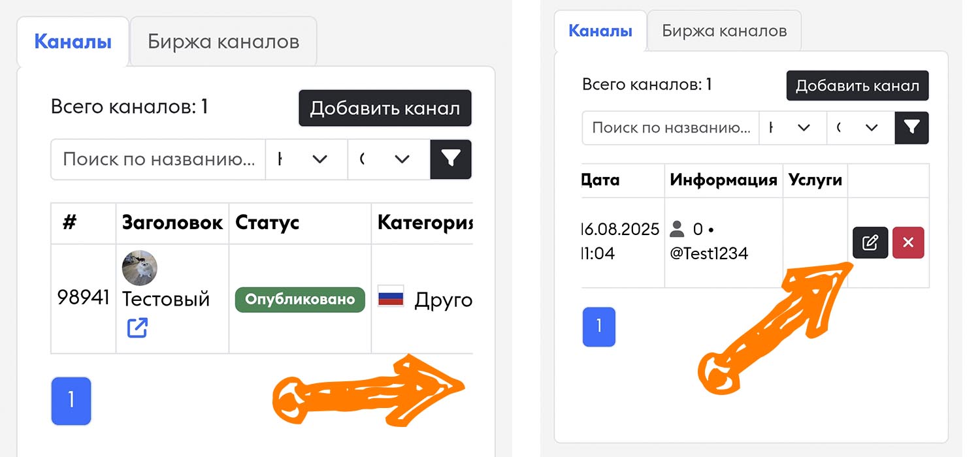Click the filter funnel icon in right panel
Image resolution: width=980 pixels, height=457 pixels.
click(x=911, y=128)
